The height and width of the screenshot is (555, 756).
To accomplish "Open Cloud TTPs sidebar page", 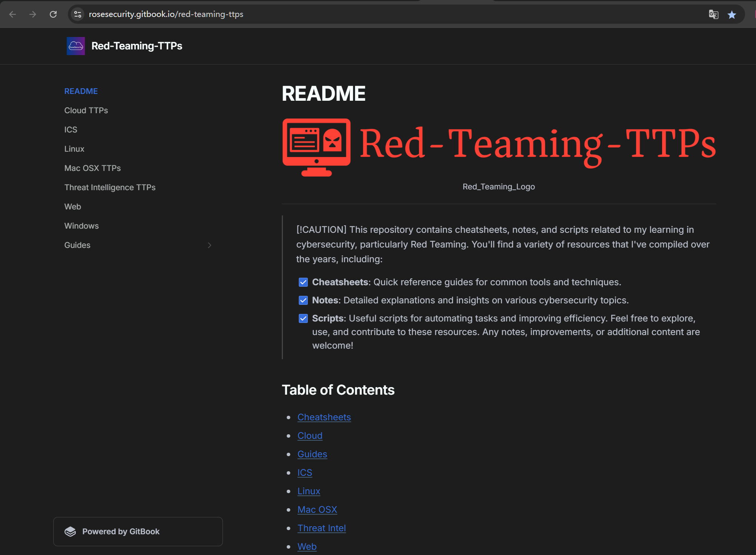I will (86, 111).
